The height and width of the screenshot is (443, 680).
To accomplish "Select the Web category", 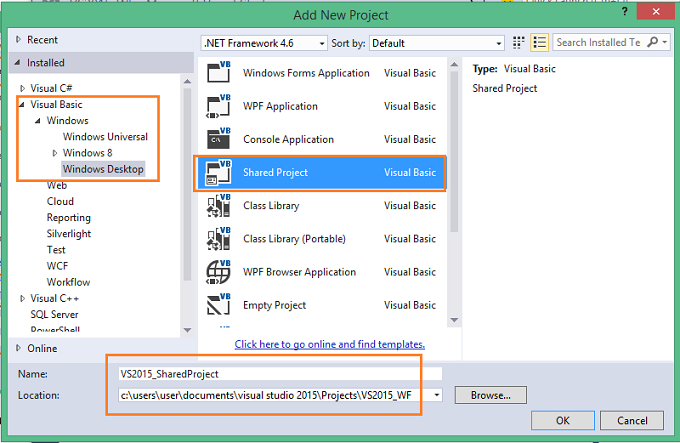I will tap(57, 186).
